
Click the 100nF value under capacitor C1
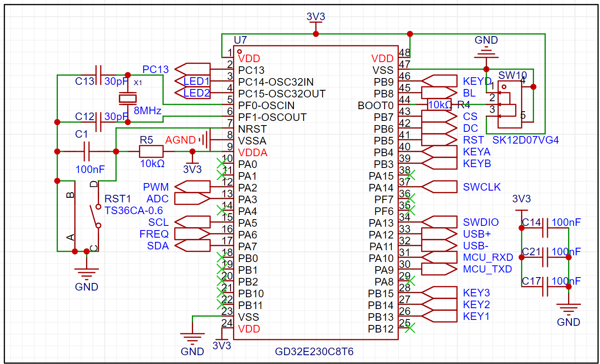tap(90, 170)
